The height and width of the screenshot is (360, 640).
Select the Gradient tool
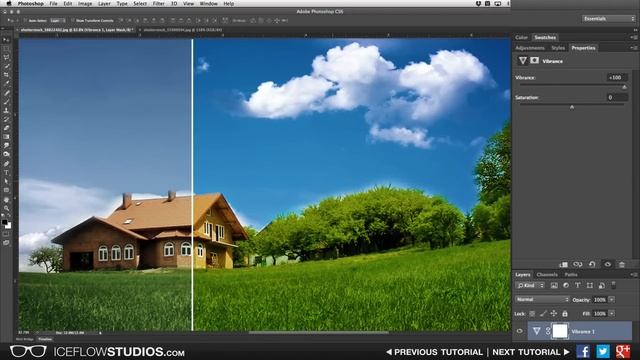coord(6,137)
